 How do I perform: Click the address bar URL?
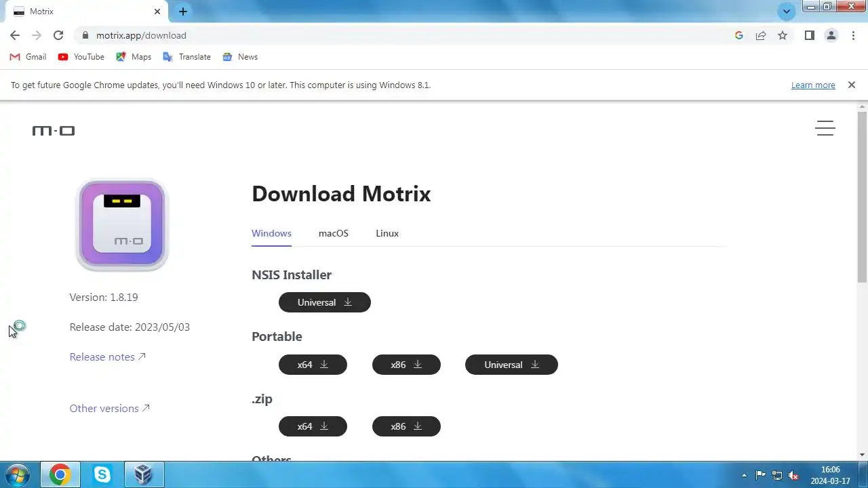pos(141,35)
